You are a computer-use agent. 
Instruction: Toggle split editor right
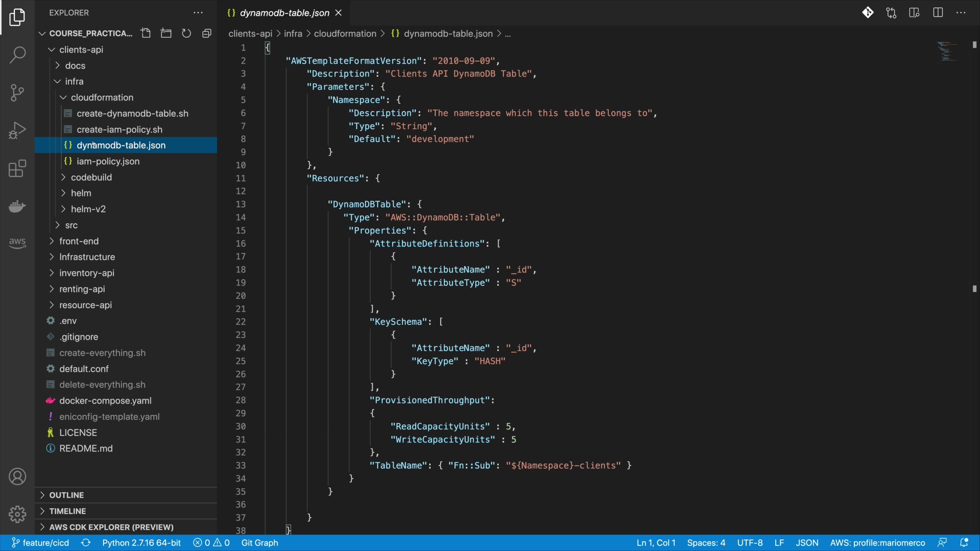pyautogui.click(x=938, y=13)
